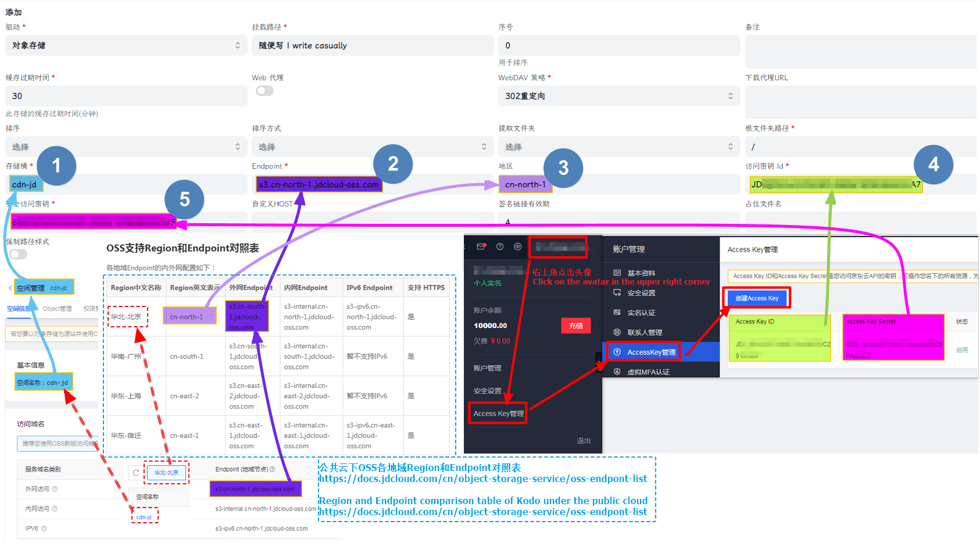Click the cdn-jd bucket name link
980x546 pixels.
[144, 517]
